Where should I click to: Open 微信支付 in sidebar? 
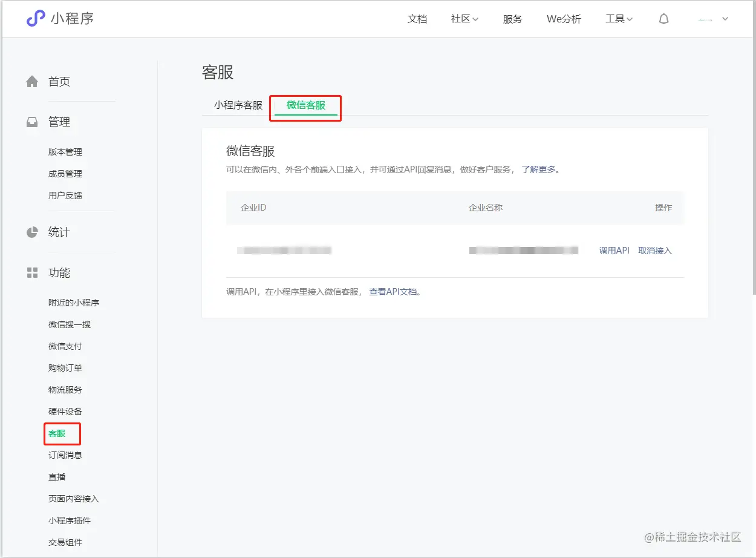pyautogui.click(x=65, y=346)
